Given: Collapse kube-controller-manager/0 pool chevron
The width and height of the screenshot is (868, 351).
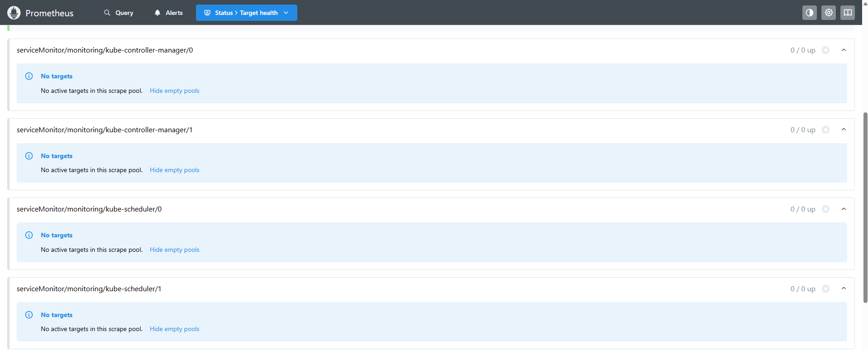Looking at the screenshot, I should tap(844, 50).
